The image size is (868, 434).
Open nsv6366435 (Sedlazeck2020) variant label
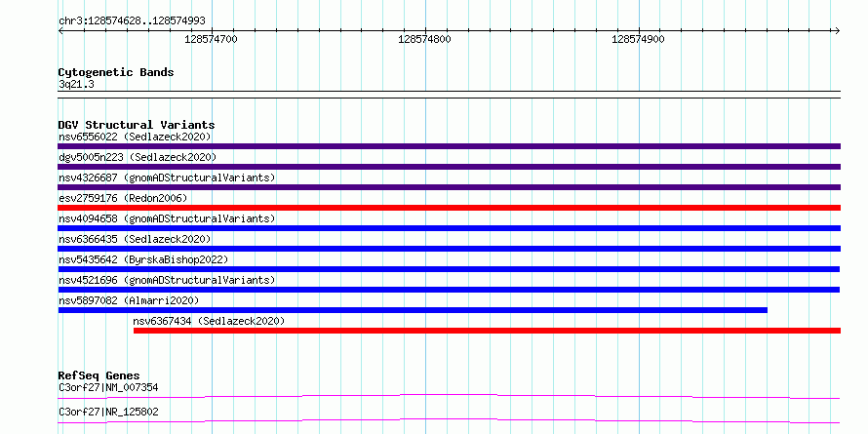click(135, 239)
